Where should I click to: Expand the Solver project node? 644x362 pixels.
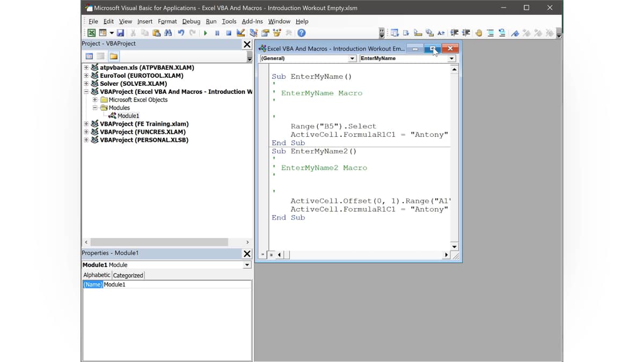pos(86,84)
